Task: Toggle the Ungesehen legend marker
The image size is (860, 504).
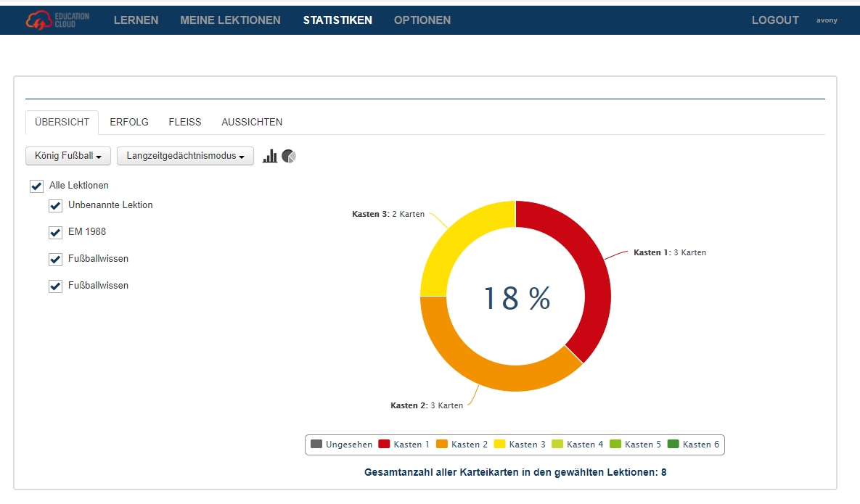Action: 316,444
